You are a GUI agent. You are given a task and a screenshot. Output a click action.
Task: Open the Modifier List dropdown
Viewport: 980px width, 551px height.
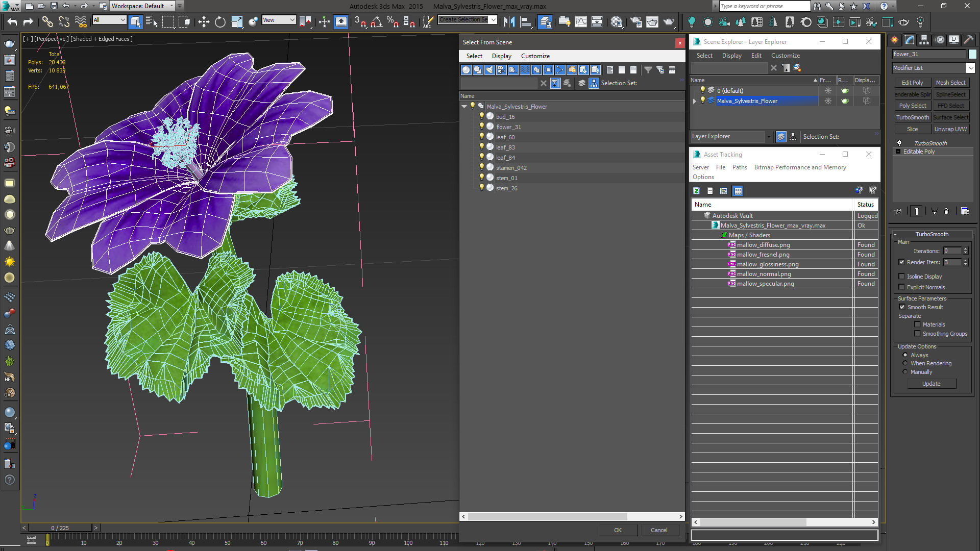(970, 68)
